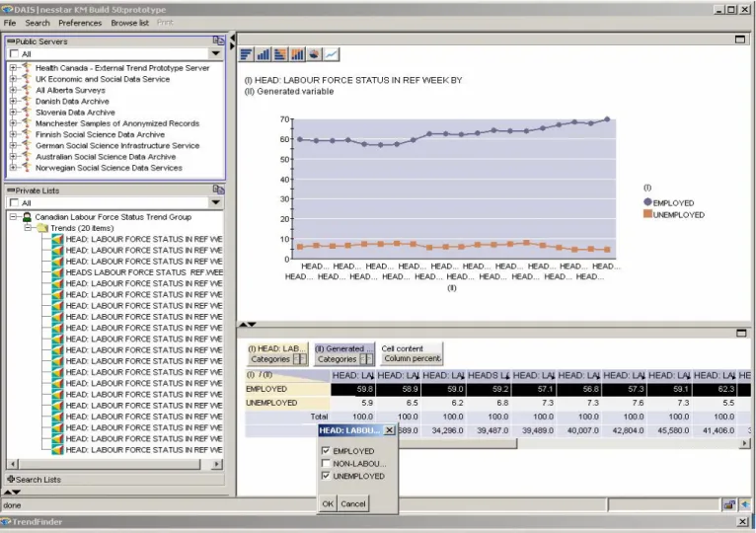The width and height of the screenshot is (756, 533).
Task: Collapse the Trends (20 items) folder
Action: tap(28, 228)
